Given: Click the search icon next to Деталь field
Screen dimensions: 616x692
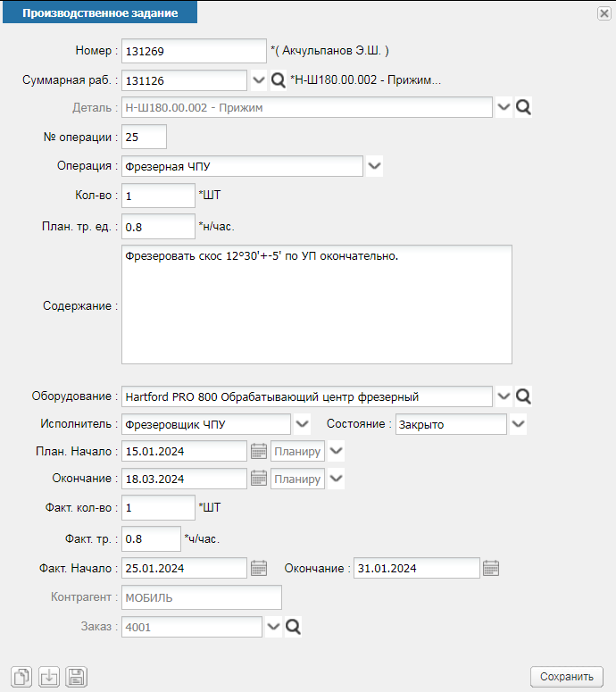Looking at the screenshot, I should coord(523,107).
